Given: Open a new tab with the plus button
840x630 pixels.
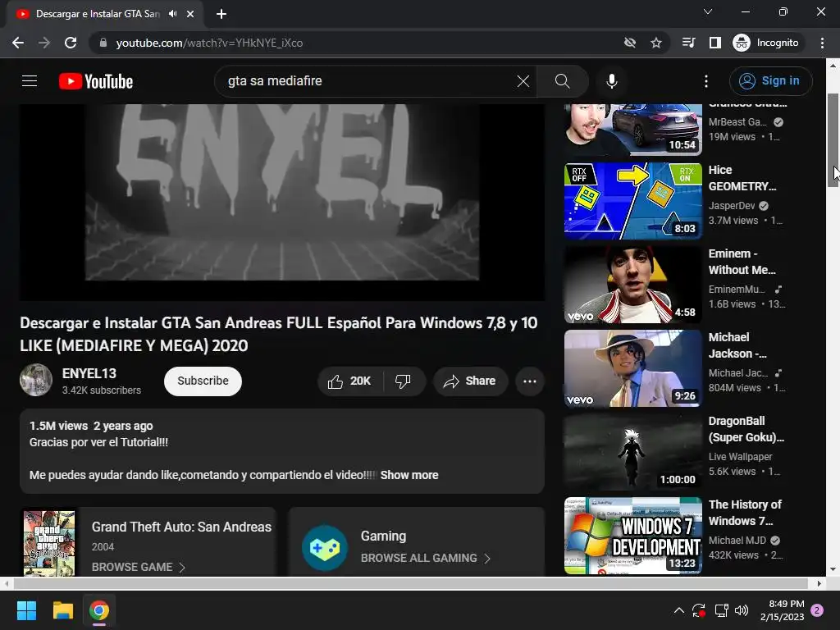Looking at the screenshot, I should pyautogui.click(x=221, y=14).
